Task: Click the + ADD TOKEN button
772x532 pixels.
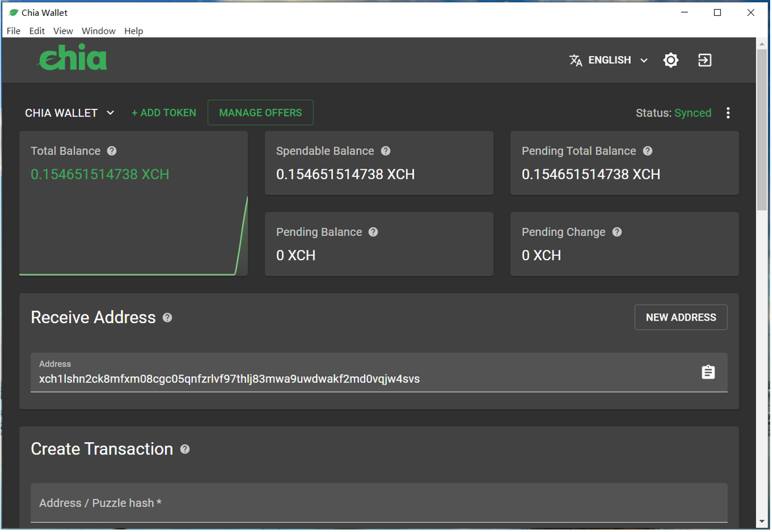Action: [x=164, y=112]
